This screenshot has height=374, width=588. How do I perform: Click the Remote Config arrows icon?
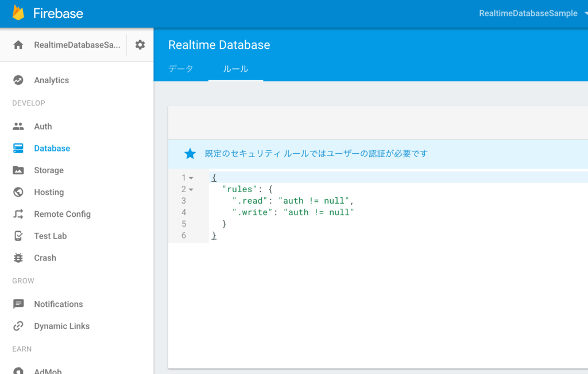click(x=18, y=214)
